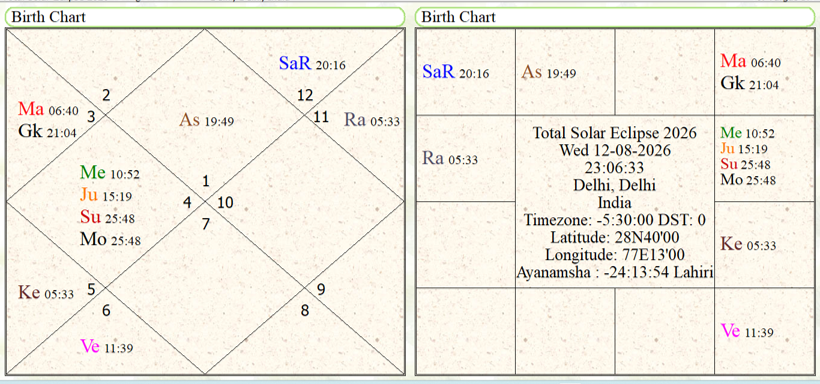Viewport: 820px width, 384px height.
Task: Select Ve 11:39 in the diamond chart
Action: tap(106, 346)
